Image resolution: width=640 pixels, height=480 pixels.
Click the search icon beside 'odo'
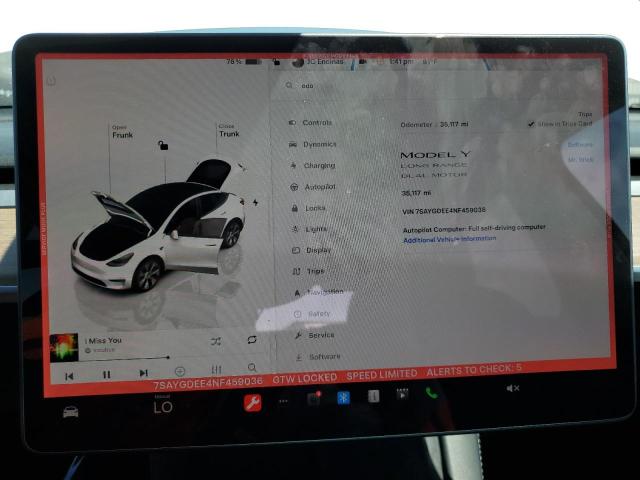tap(289, 85)
